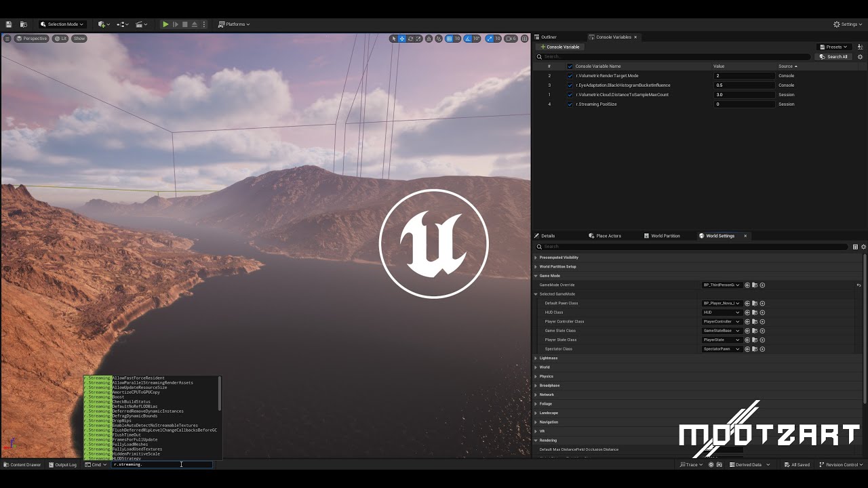Expand Lightmass section
Image resolution: width=868 pixels, height=488 pixels.
(x=536, y=359)
